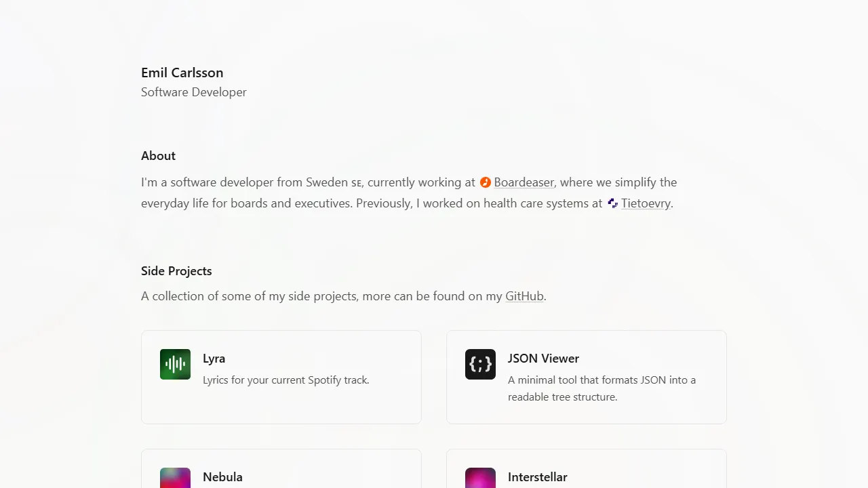Click the Nebula gradient app icon
Screen dimensions: 868x488
(175, 478)
